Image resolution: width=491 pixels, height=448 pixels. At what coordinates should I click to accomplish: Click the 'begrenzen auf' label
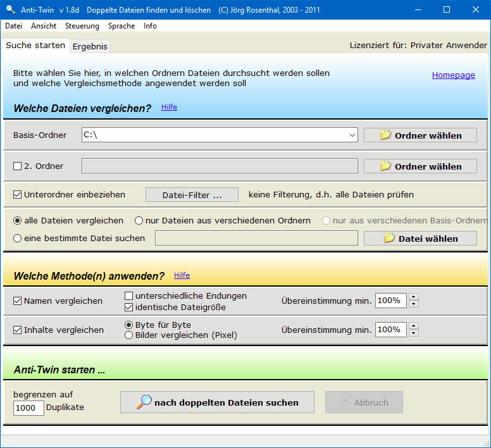pyautogui.click(x=43, y=394)
